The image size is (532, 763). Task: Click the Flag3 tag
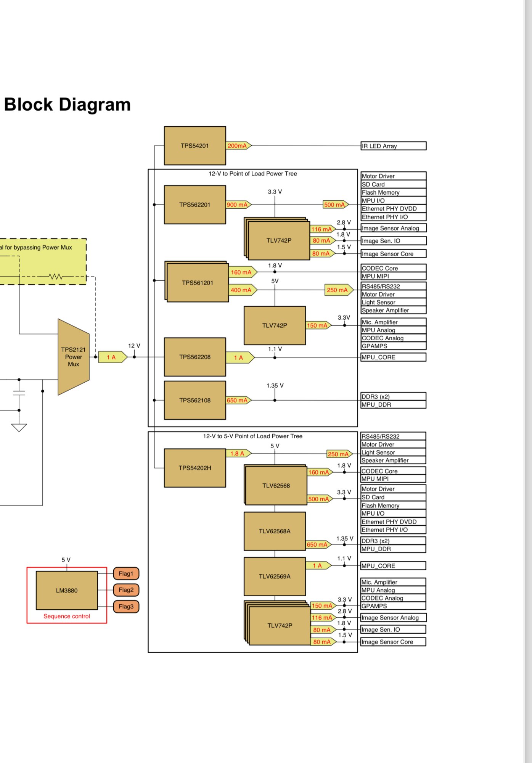[126, 607]
